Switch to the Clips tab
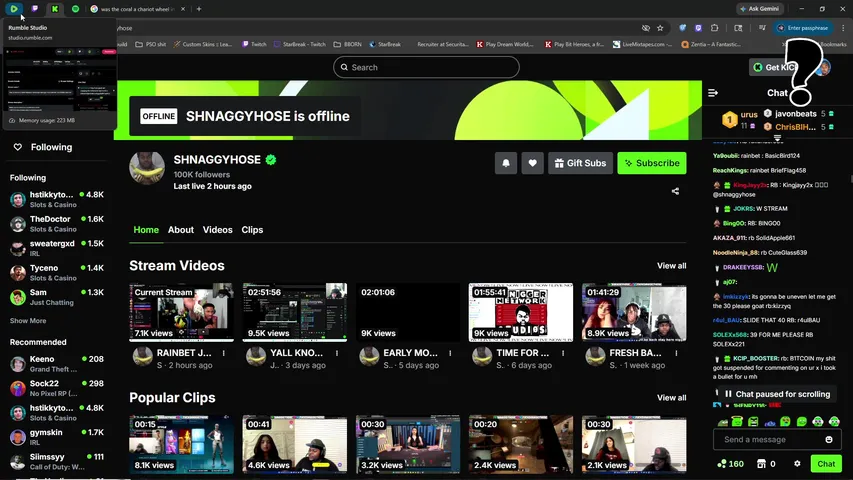 click(x=252, y=230)
